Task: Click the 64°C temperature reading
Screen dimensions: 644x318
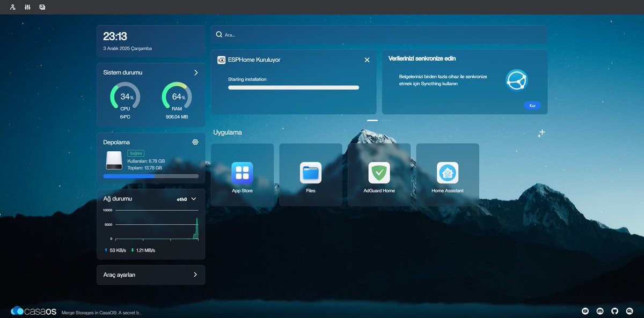Action: click(x=125, y=116)
